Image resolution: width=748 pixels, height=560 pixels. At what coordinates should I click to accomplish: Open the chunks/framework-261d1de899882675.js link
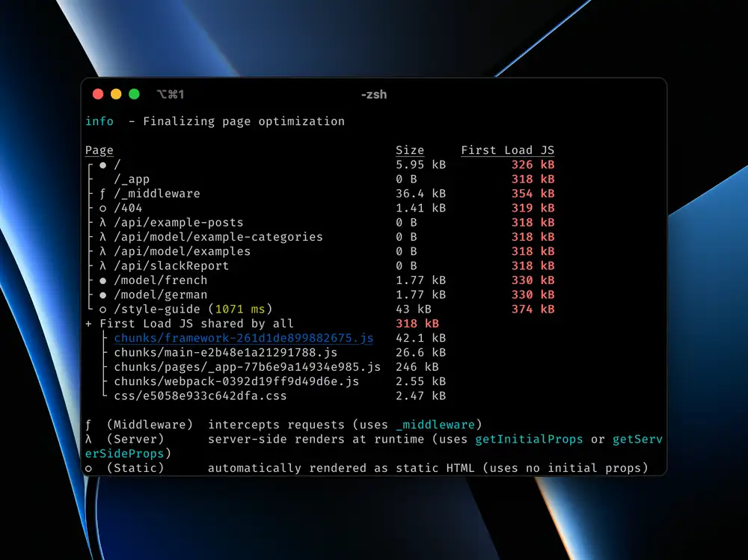pos(243,338)
